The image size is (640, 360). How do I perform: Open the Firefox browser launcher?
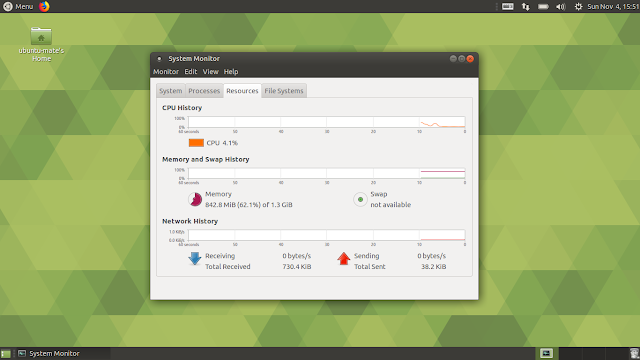pos(44,6)
